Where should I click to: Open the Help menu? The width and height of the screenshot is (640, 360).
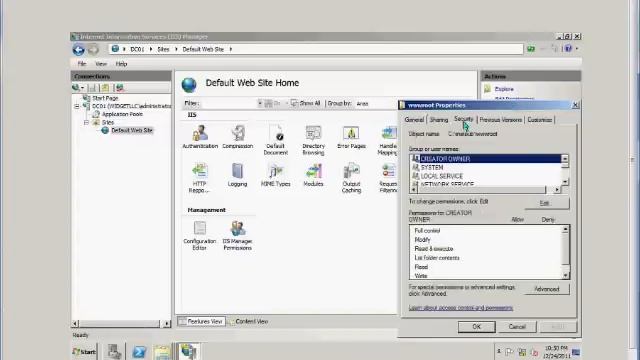(x=121, y=64)
